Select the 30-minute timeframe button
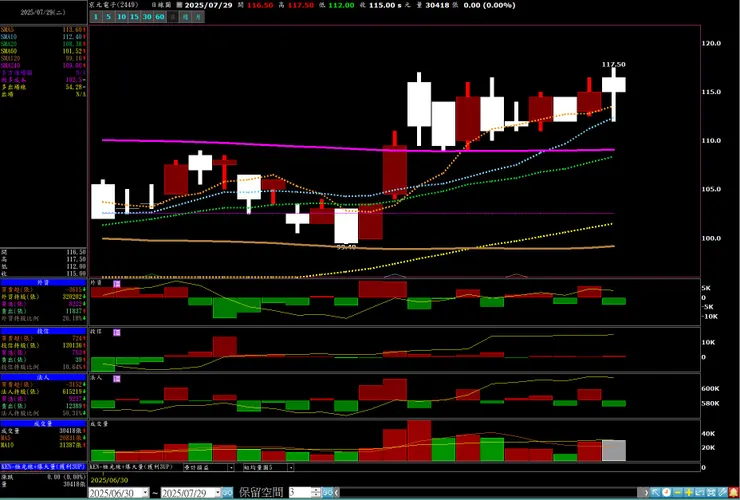740x500 pixels. 147,17
